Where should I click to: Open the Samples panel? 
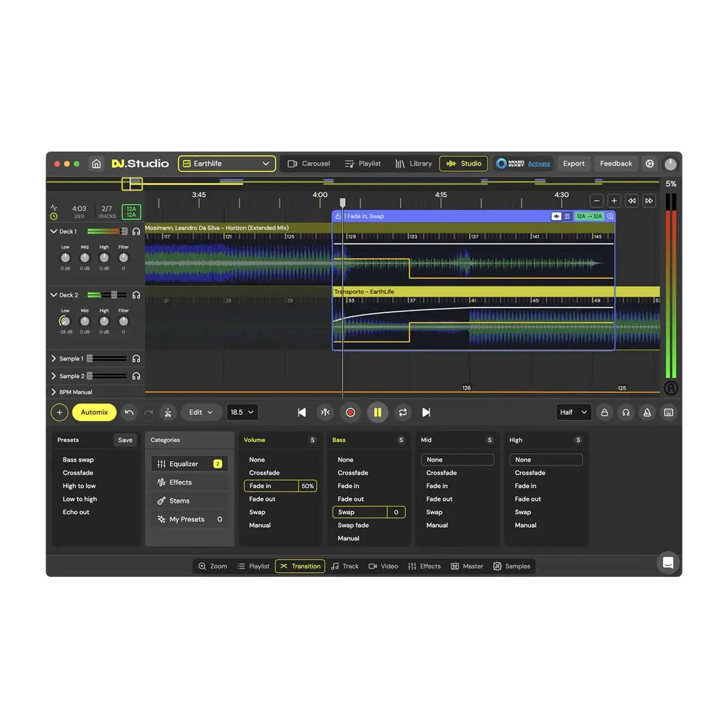(x=512, y=566)
